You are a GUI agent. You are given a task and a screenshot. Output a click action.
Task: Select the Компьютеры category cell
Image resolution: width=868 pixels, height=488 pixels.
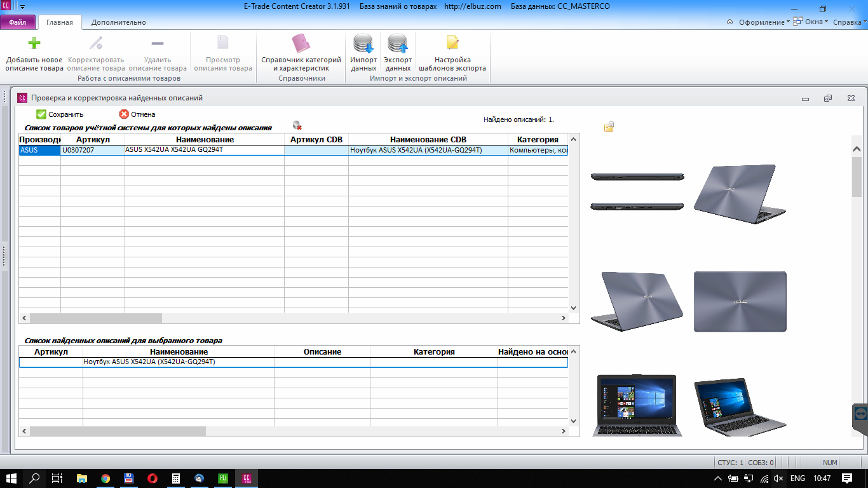pos(538,151)
